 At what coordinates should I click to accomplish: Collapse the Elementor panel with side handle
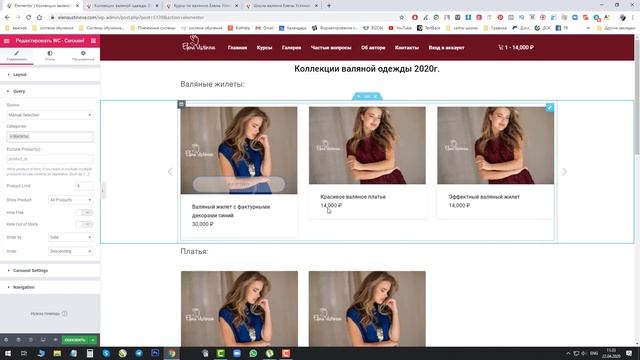(x=102, y=191)
